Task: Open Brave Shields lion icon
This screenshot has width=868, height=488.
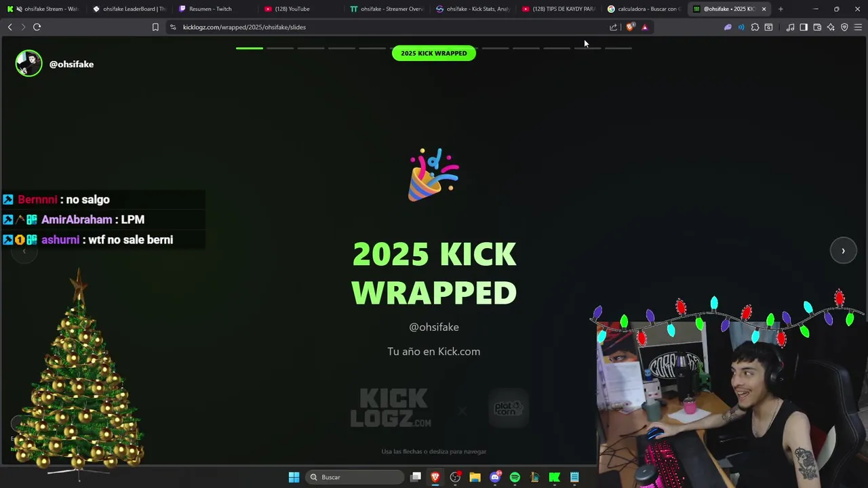Action: tap(631, 27)
